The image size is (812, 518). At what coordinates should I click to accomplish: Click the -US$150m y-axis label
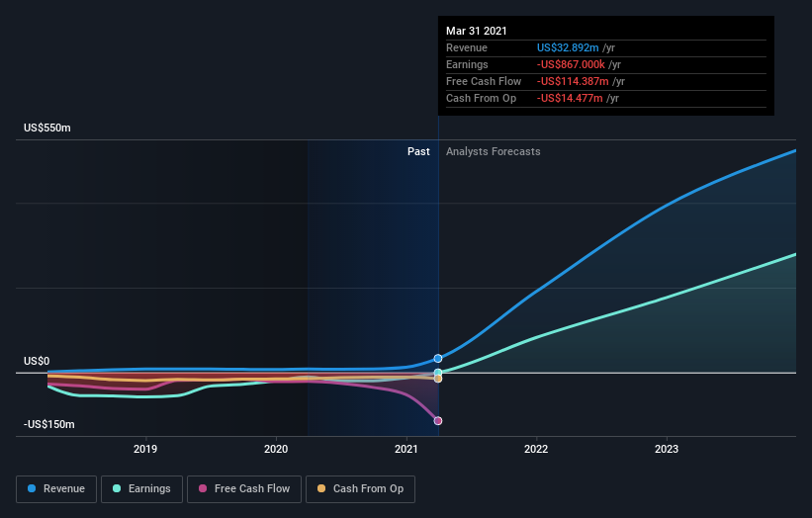click(x=49, y=424)
